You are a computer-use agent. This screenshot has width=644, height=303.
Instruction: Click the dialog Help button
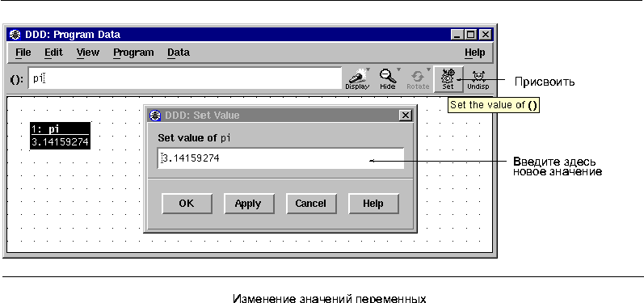click(x=373, y=204)
